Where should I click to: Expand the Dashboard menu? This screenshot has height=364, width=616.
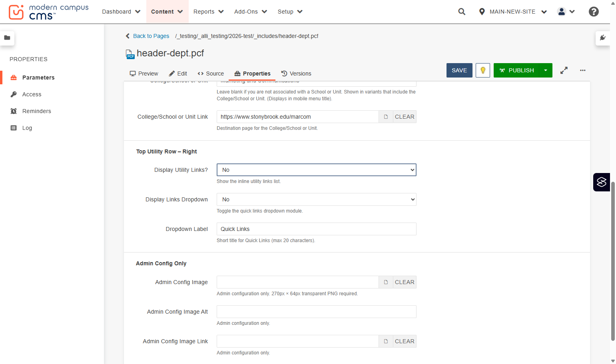tap(121, 12)
